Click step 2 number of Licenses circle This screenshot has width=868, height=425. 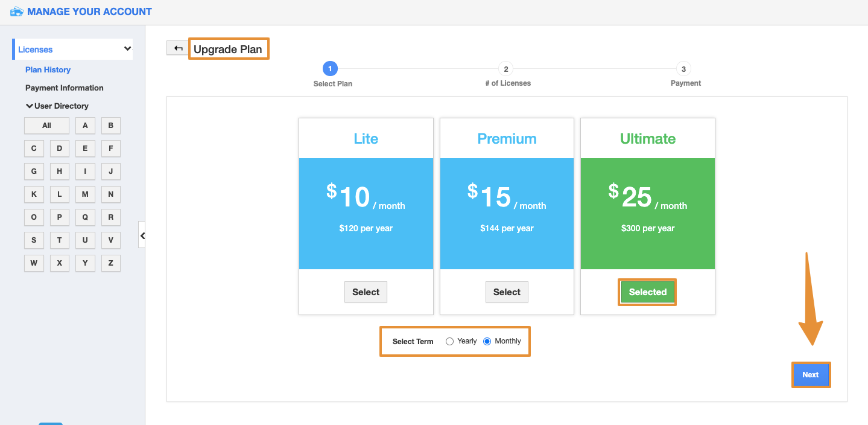(x=506, y=69)
